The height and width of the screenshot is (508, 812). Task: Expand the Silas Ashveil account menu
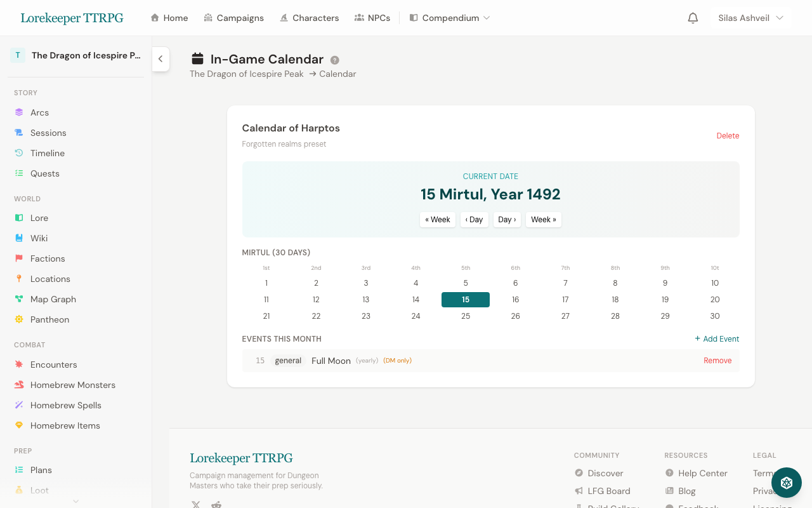(750, 18)
